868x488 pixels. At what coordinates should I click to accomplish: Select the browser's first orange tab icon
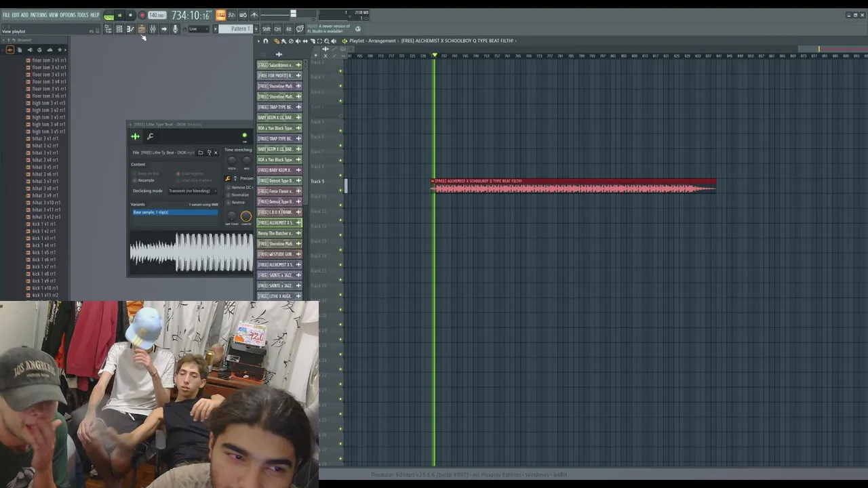9,49
